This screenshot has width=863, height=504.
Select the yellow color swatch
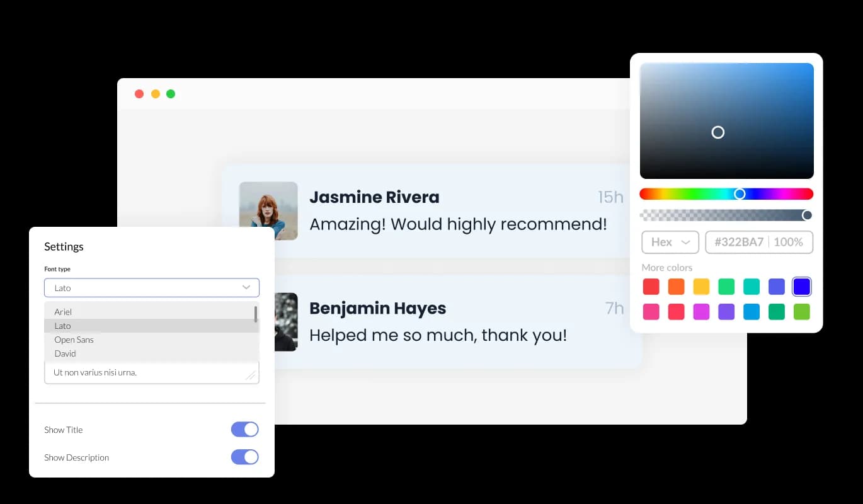tap(702, 287)
